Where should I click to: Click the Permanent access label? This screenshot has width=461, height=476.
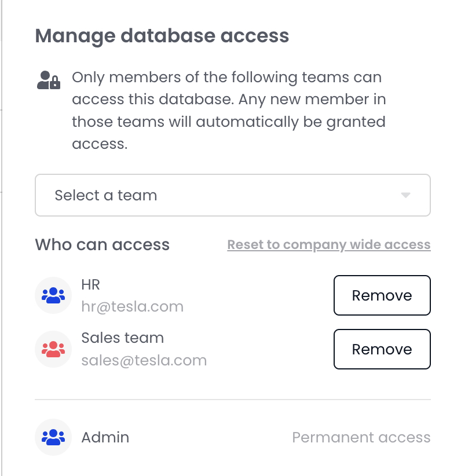(361, 437)
